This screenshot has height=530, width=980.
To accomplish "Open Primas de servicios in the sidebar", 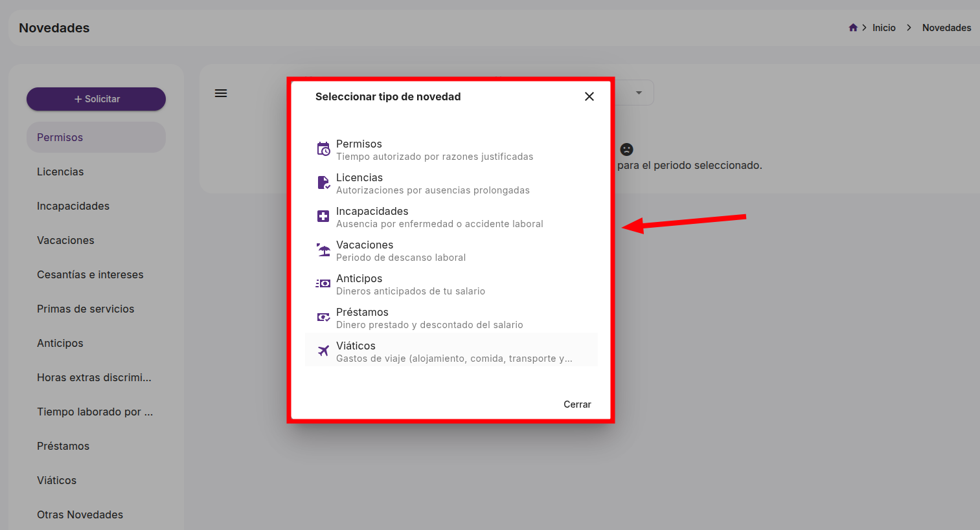I will 96,309.
